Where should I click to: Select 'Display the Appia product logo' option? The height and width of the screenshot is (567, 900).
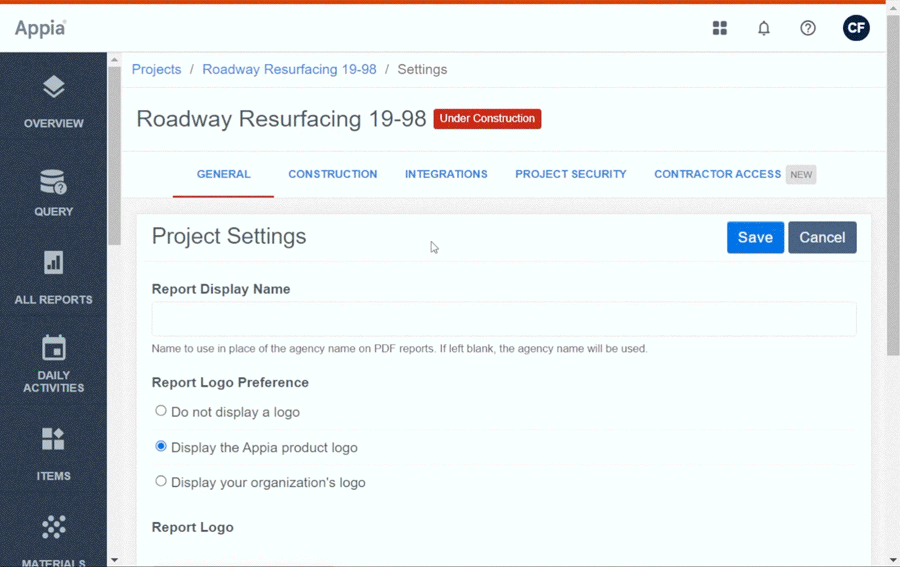(x=161, y=446)
